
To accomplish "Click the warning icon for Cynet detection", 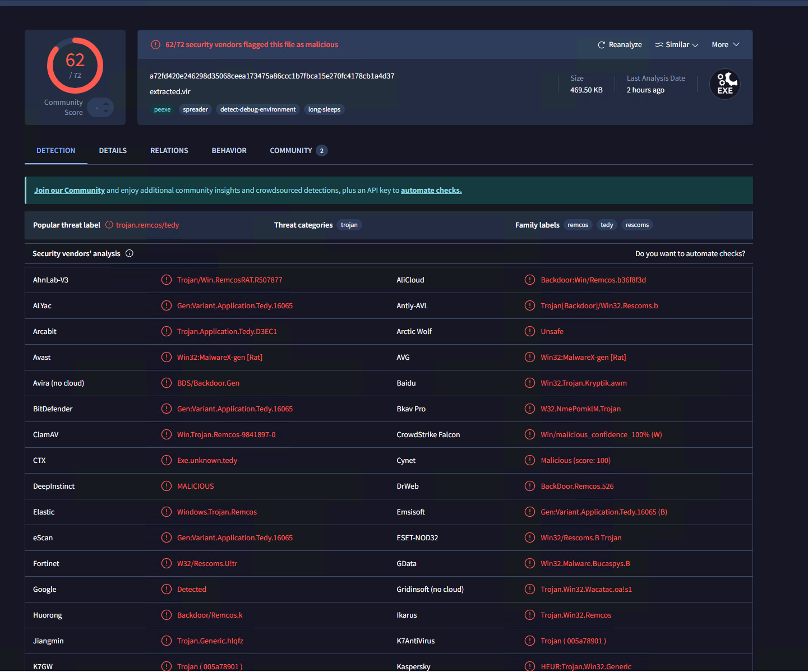I will (530, 460).
